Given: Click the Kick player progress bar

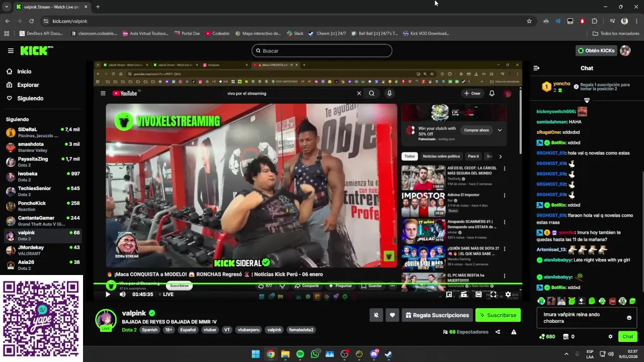Looking at the screenshot, I should click(x=307, y=284).
